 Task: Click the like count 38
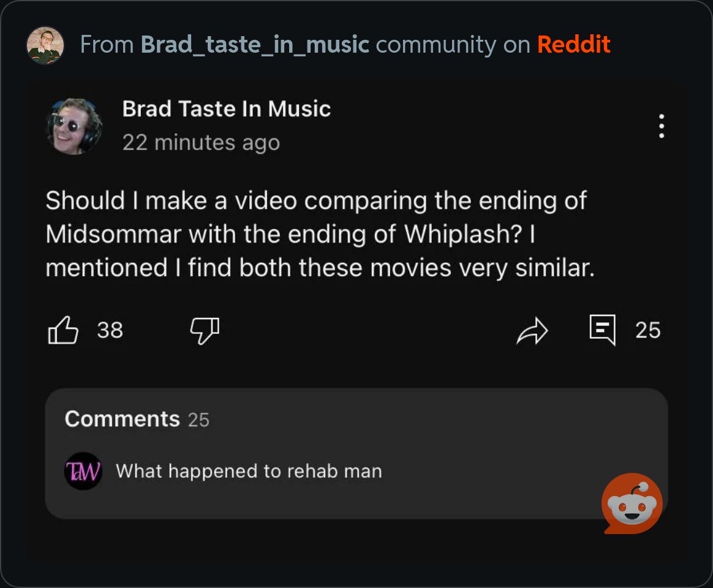110,330
